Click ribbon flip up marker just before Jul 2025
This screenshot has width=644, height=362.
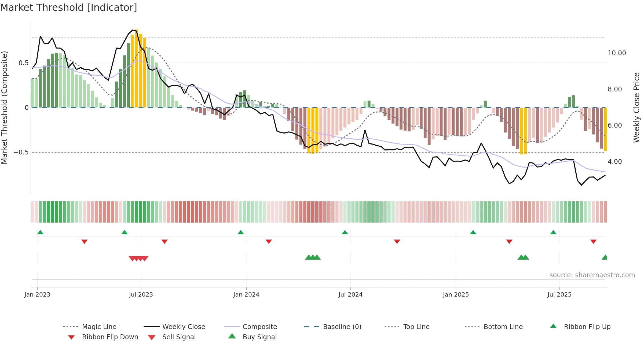coord(553,232)
